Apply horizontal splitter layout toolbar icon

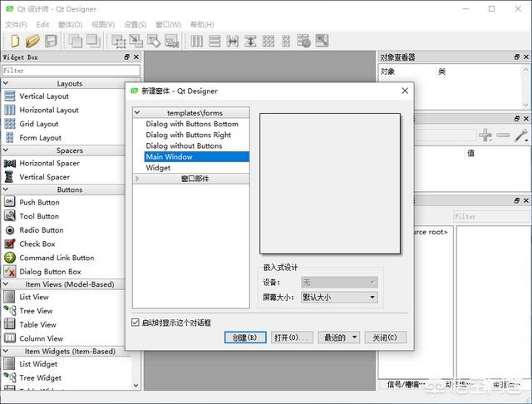(233, 41)
